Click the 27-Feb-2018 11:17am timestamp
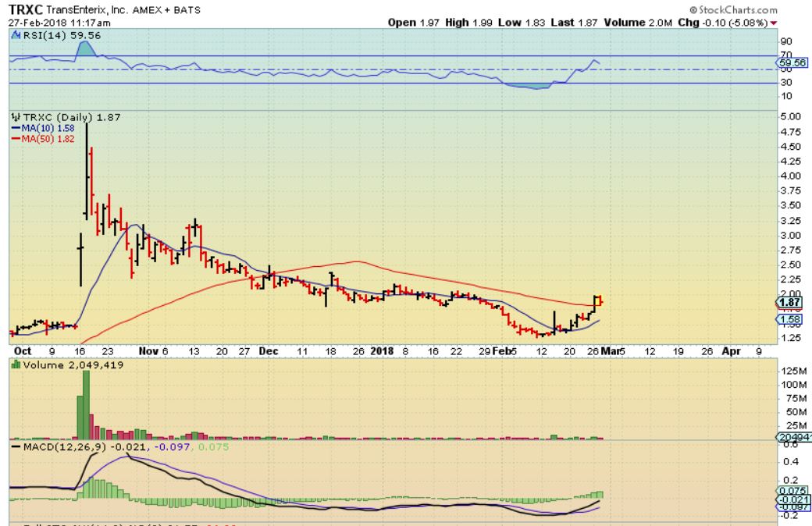Screen dimensions: 812x526 point(59,23)
